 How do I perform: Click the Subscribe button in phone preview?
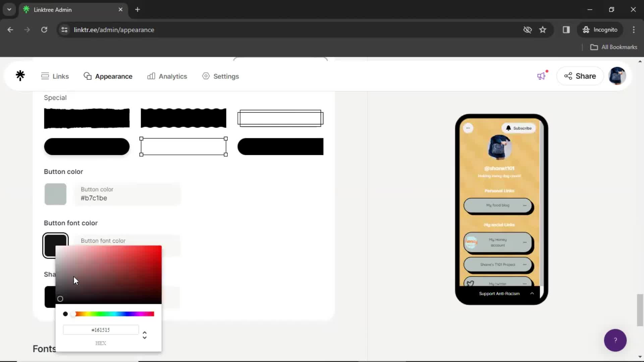519,128
